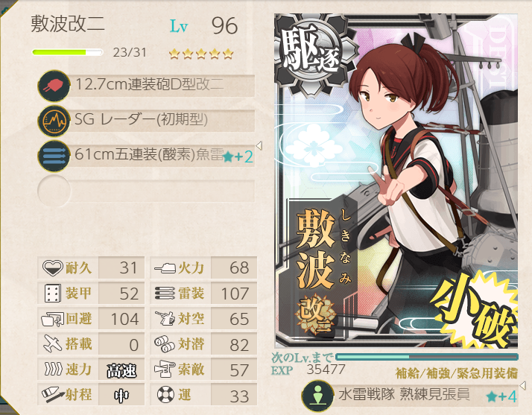
Task: Expand the arrow beside the reinforcement slot
Action: click(523, 385)
